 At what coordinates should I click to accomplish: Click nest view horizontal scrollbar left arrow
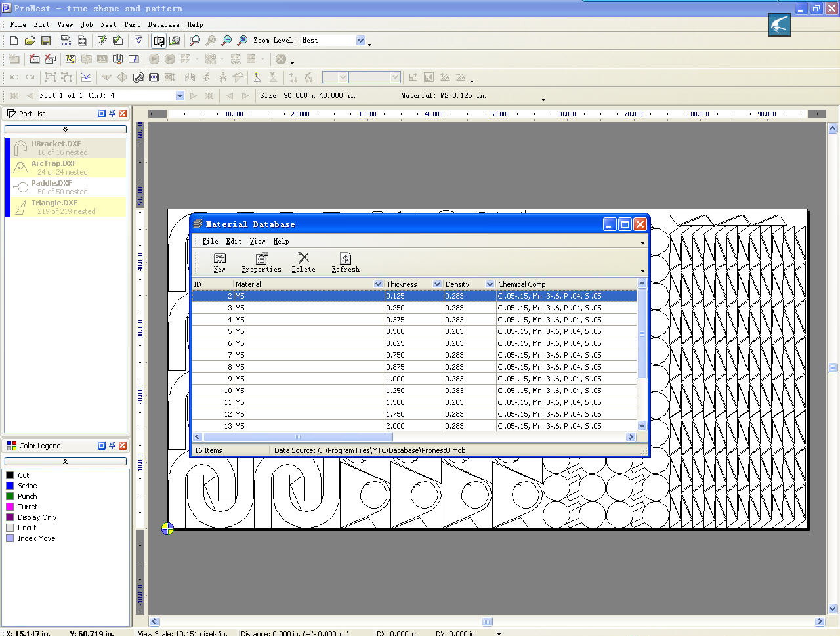pyautogui.click(x=154, y=622)
